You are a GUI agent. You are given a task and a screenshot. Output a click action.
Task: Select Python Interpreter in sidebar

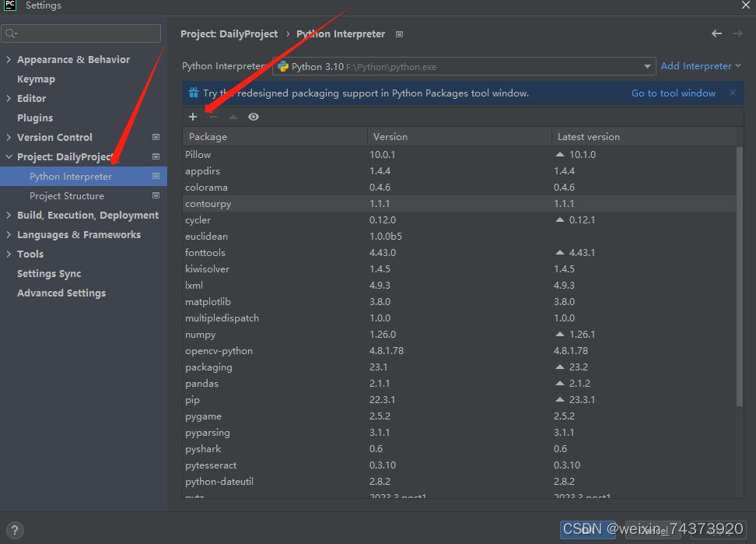point(83,176)
